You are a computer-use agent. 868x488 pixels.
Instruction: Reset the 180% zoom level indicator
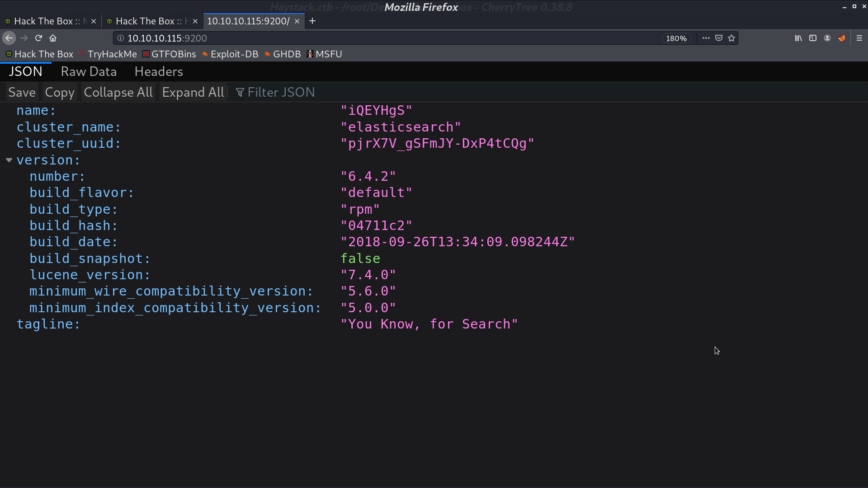coord(676,38)
